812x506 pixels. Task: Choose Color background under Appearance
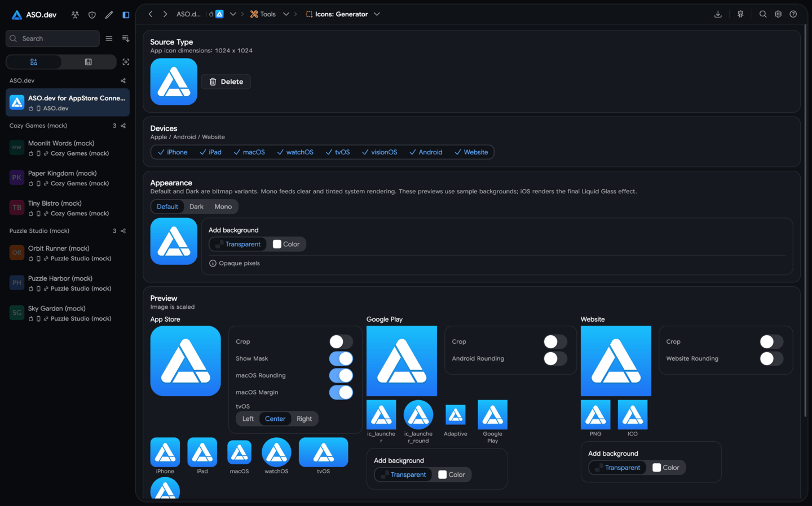[286, 244]
